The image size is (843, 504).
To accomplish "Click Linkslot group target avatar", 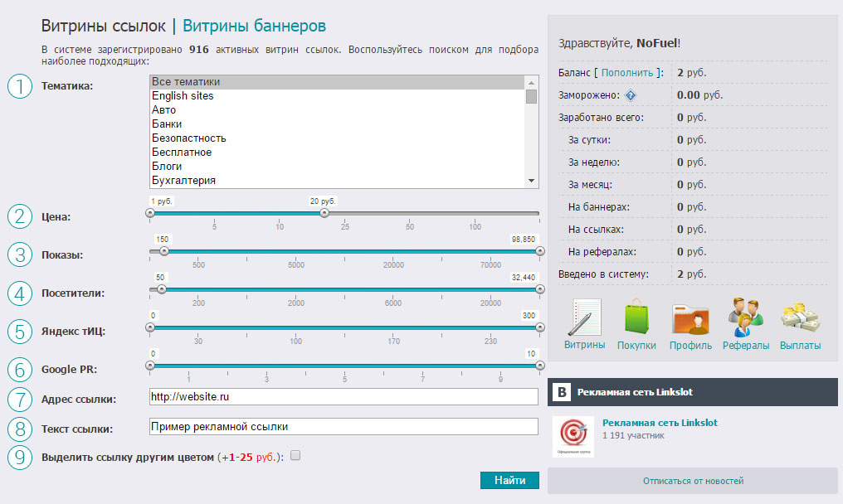I will (x=573, y=436).
